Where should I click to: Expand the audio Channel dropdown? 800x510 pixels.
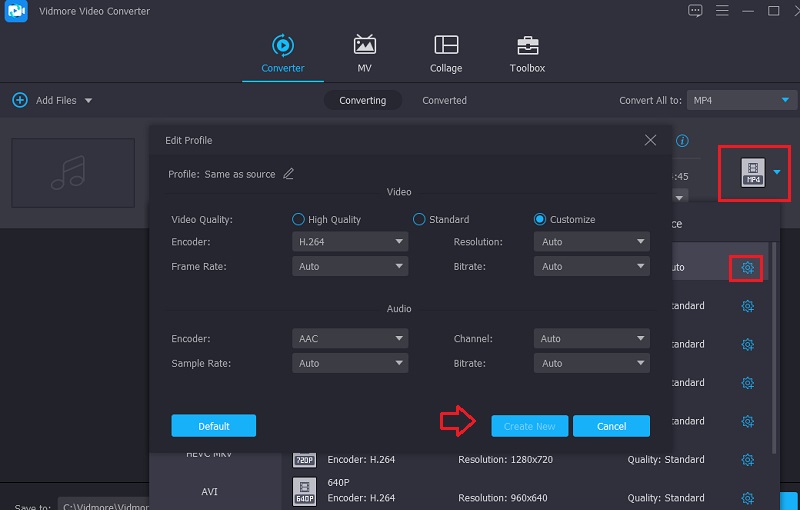pos(592,339)
